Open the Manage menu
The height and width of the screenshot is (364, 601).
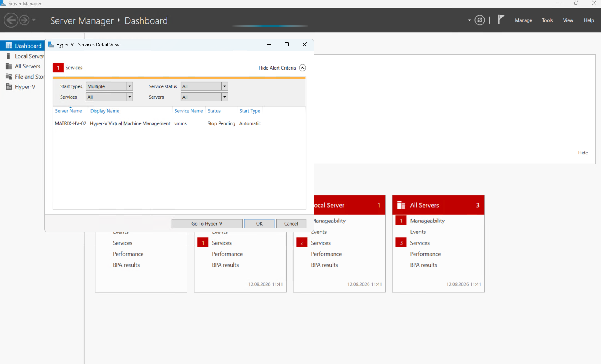[524, 20]
